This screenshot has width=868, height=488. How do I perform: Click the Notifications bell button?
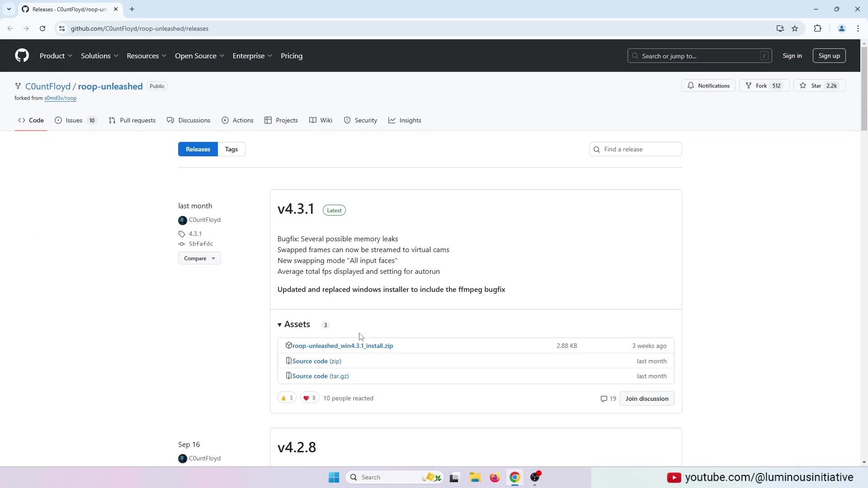pyautogui.click(x=708, y=86)
